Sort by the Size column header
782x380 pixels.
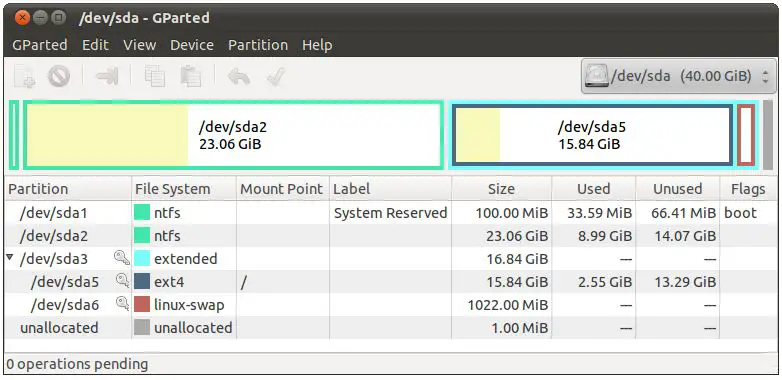click(x=501, y=190)
